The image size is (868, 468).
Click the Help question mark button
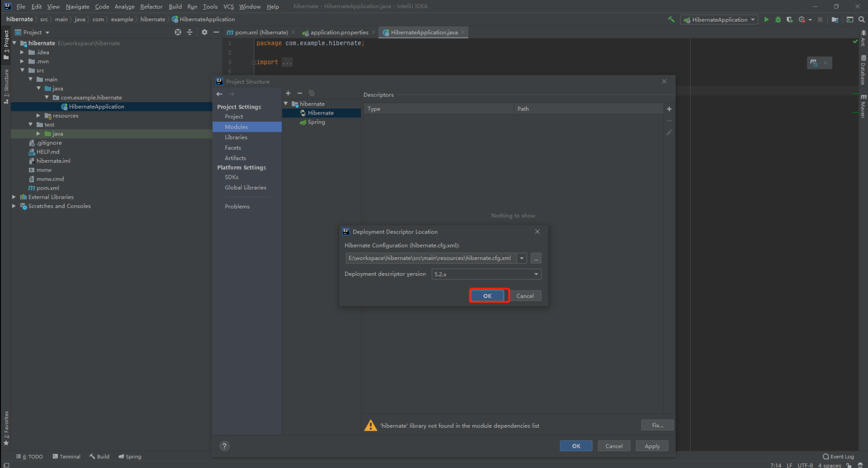[x=225, y=446]
